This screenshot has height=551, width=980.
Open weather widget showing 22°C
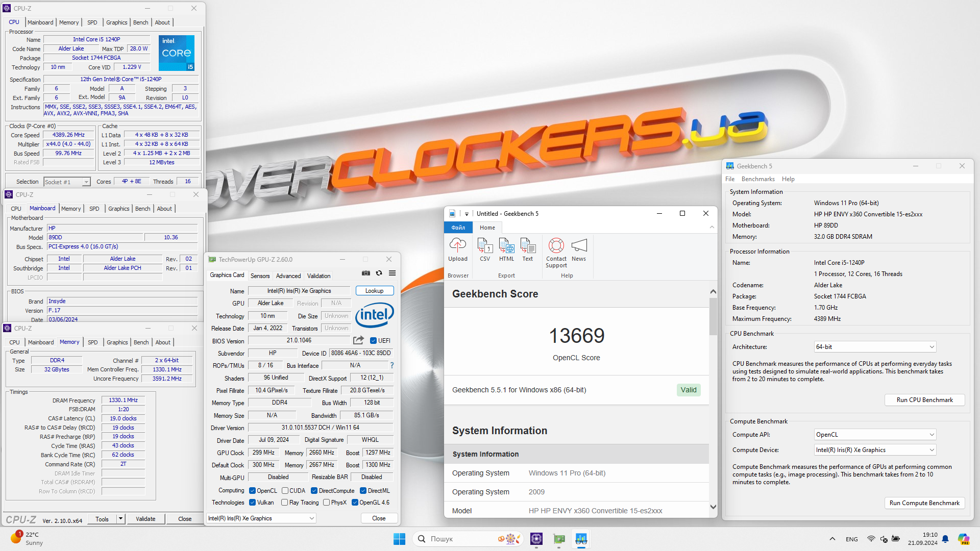click(x=27, y=539)
